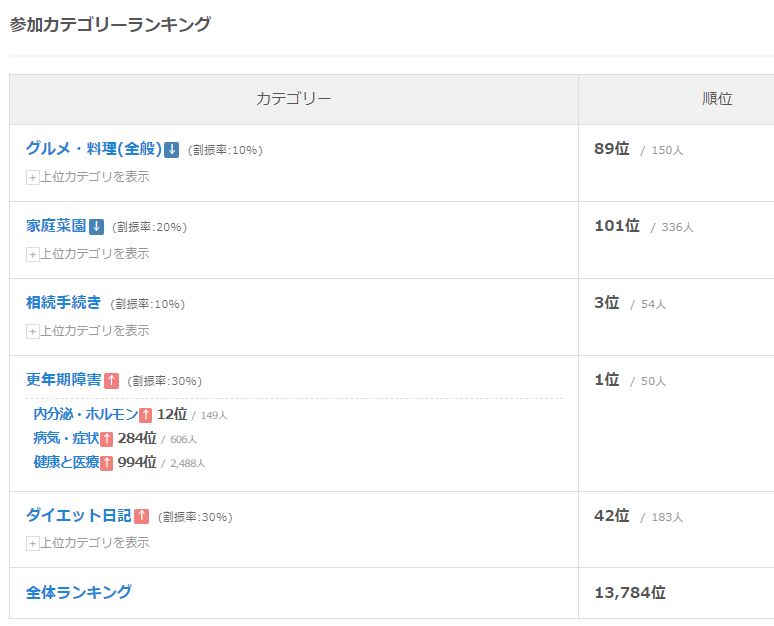Screen dimensions: 774x626
Task: Open the グルメ・料理(全般) category link
Action: [93, 149]
